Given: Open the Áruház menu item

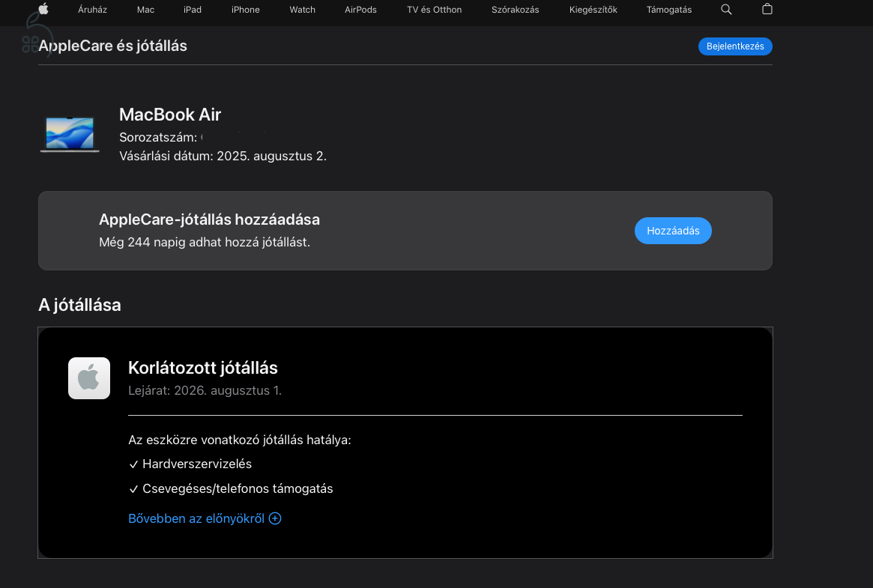Looking at the screenshot, I should (x=92, y=10).
